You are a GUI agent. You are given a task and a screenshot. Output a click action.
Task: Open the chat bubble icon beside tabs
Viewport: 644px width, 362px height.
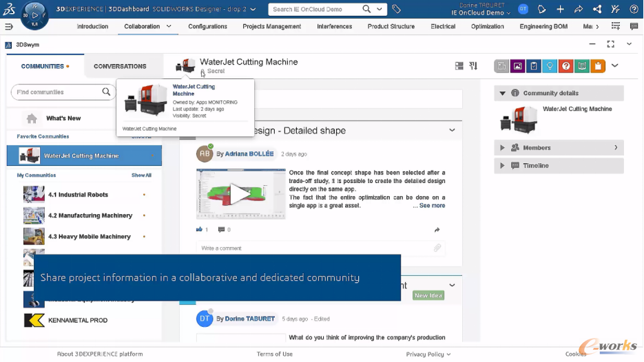point(634,26)
